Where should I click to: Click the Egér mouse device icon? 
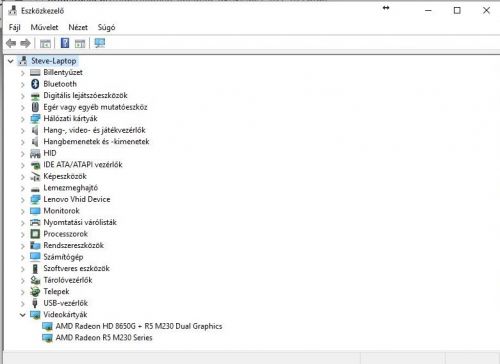tap(35, 107)
